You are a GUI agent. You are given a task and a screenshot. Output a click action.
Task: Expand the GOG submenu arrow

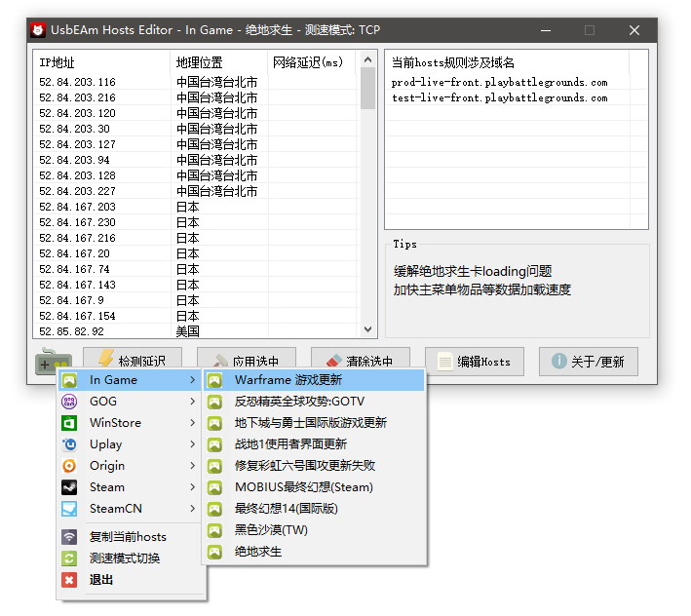pyautogui.click(x=193, y=402)
